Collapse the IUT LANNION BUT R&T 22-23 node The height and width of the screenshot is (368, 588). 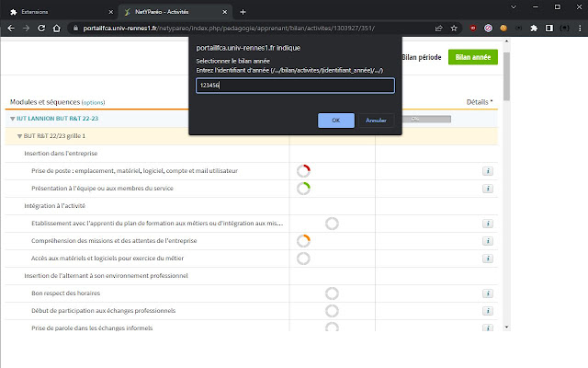[x=12, y=119]
